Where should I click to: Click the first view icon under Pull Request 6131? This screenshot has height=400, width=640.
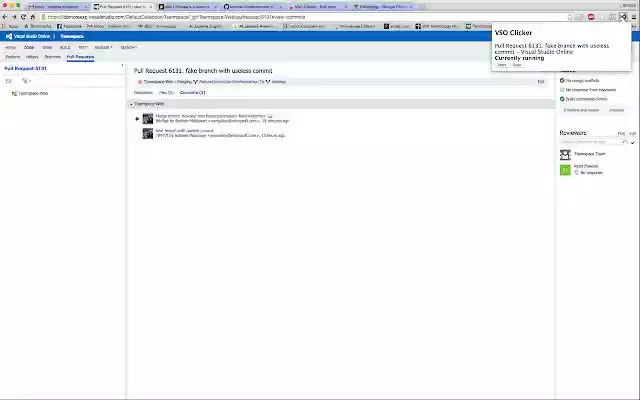pos(9,81)
